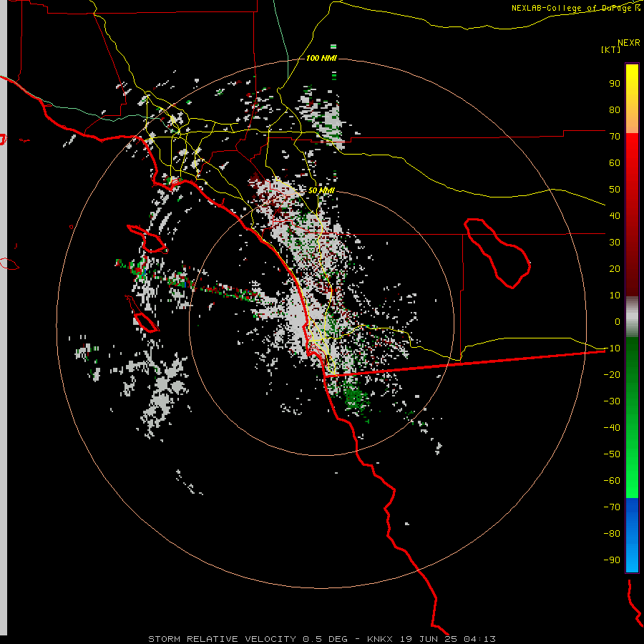Select the positive 20 knot scale label
This screenshot has width=644, height=644.
pyautogui.click(x=615, y=269)
